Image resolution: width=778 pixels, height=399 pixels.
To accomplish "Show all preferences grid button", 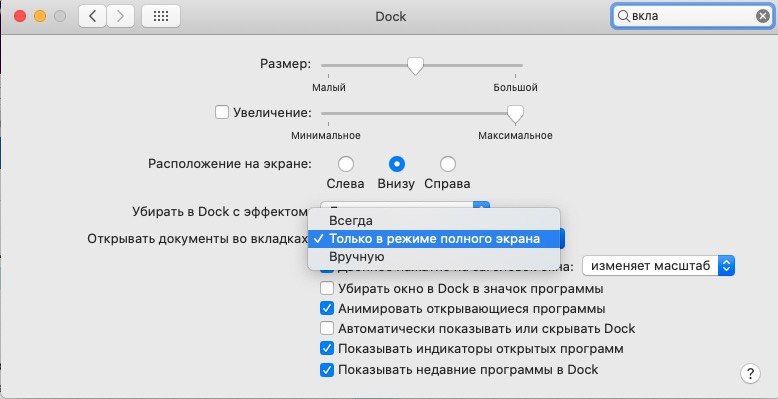I will click(161, 16).
